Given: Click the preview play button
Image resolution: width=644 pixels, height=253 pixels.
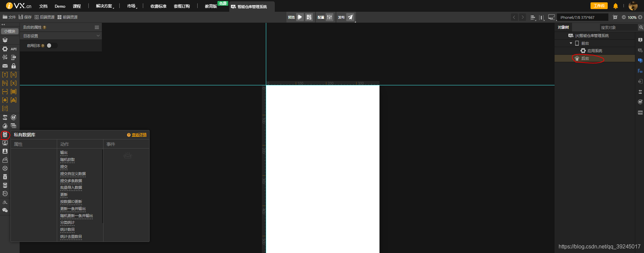Looking at the screenshot, I should click(x=300, y=17).
